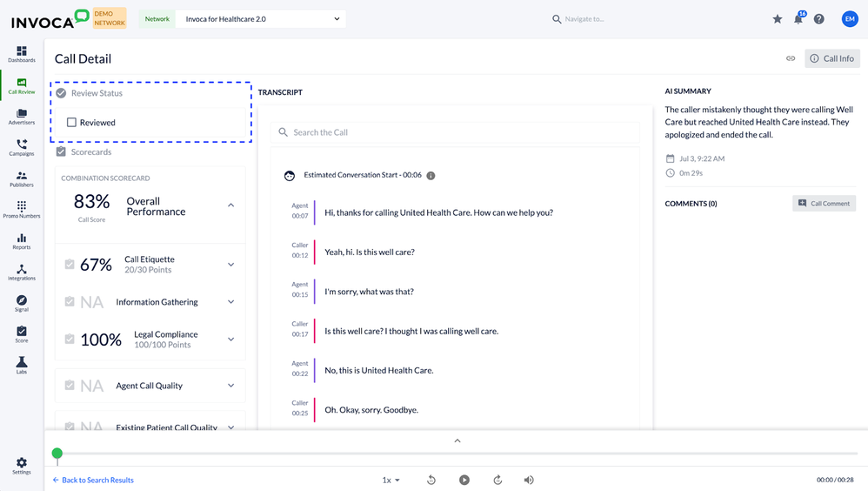
Task: Open notifications bell with badge
Action: tap(798, 19)
